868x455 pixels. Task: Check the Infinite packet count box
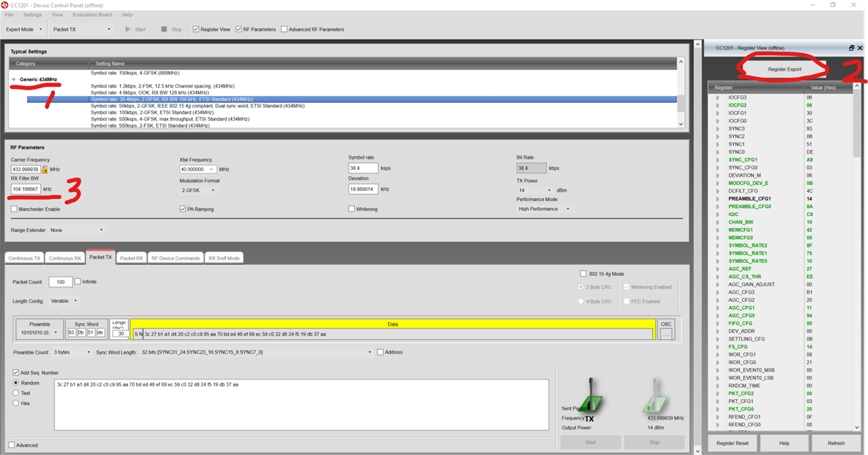78,281
